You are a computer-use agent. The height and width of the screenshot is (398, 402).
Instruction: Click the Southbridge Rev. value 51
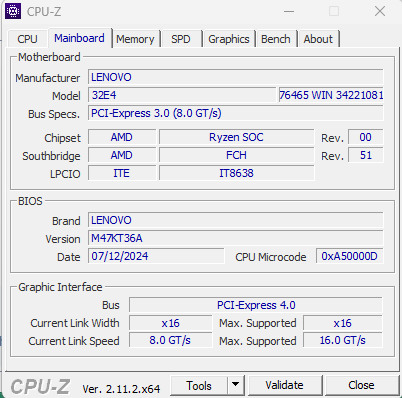[366, 155]
